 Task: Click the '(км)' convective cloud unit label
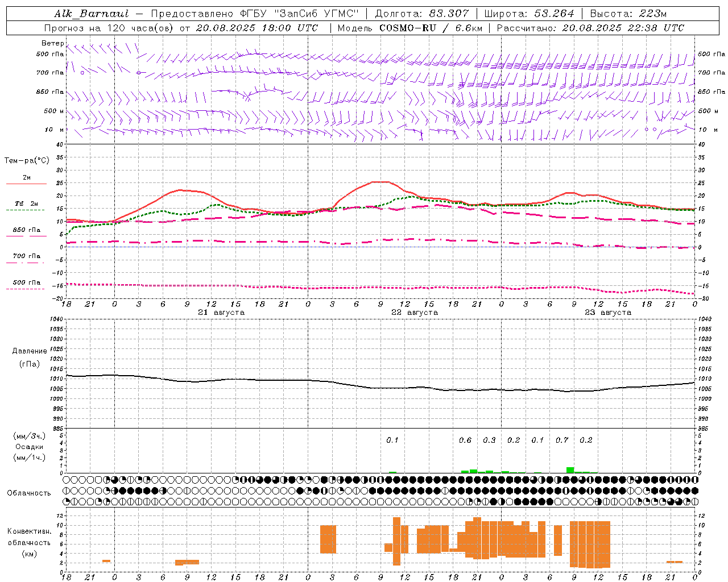29,554
